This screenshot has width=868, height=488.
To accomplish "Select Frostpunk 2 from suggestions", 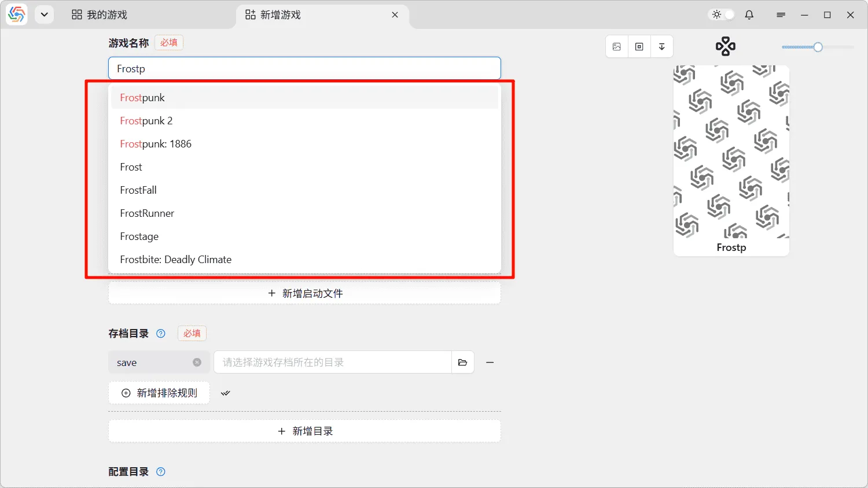I will click(146, 121).
